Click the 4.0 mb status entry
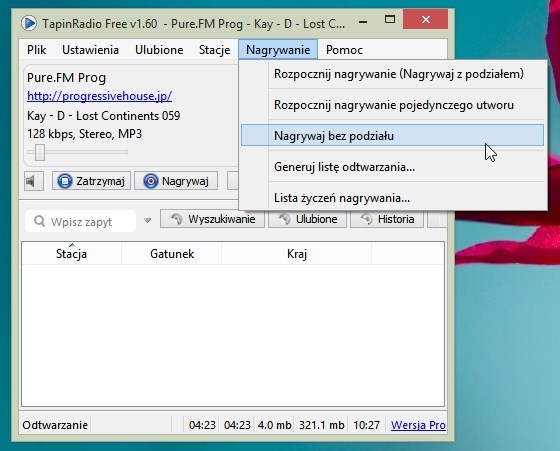The width and height of the screenshot is (560, 451). pyautogui.click(x=274, y=425)
